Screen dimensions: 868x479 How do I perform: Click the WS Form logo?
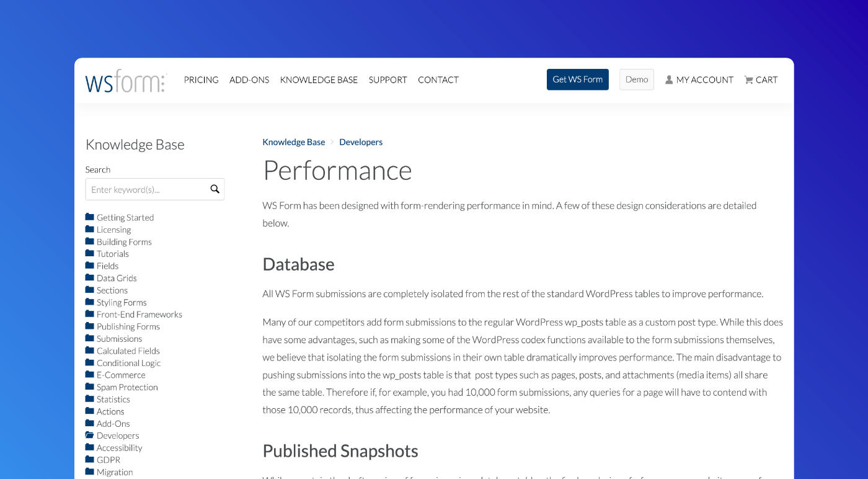(x=125, y=80)
